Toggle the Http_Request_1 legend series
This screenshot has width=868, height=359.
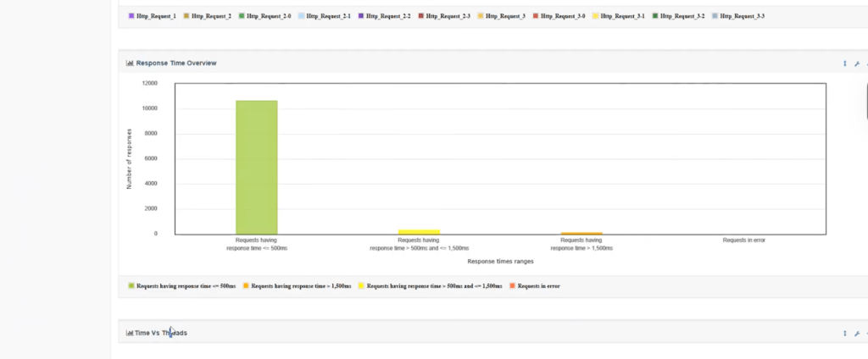point(156,16)
